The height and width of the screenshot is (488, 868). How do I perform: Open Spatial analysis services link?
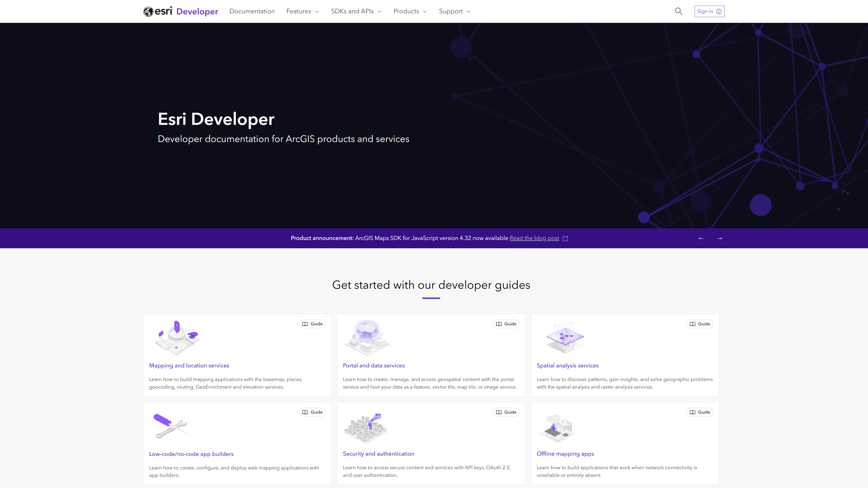pos(567,366)
